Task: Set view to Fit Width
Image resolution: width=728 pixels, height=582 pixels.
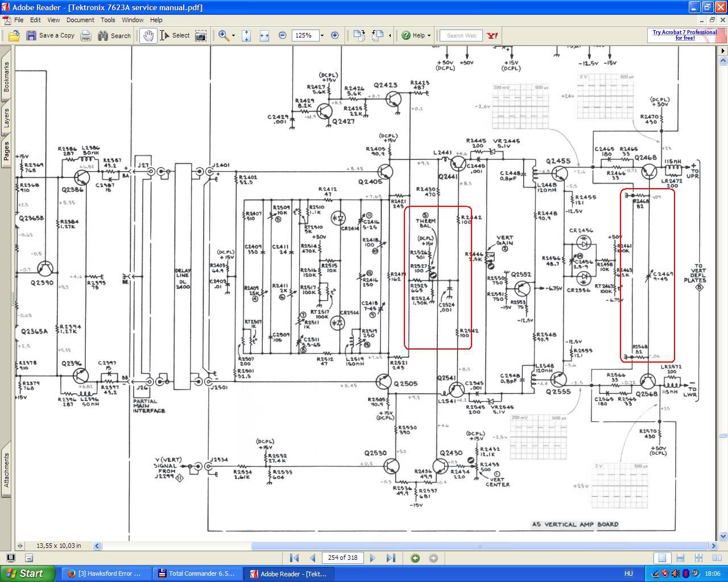Action: [x=264, y=36]
